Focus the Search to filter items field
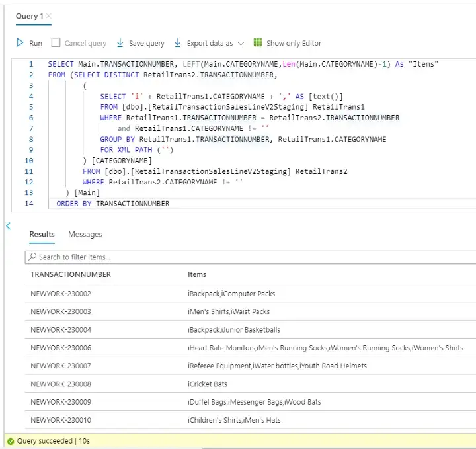 (x=250, y=257)
